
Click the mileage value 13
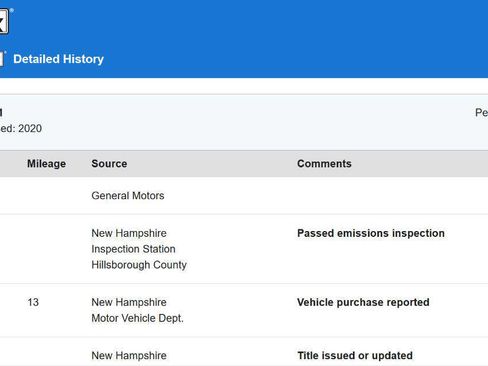[33, 302]
